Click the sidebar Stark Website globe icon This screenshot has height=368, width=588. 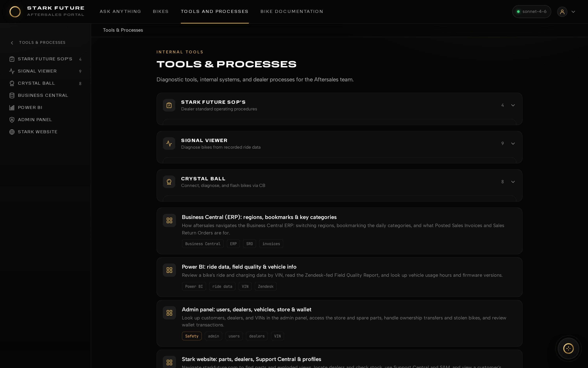pyautogui.click(x=12, y=132)
